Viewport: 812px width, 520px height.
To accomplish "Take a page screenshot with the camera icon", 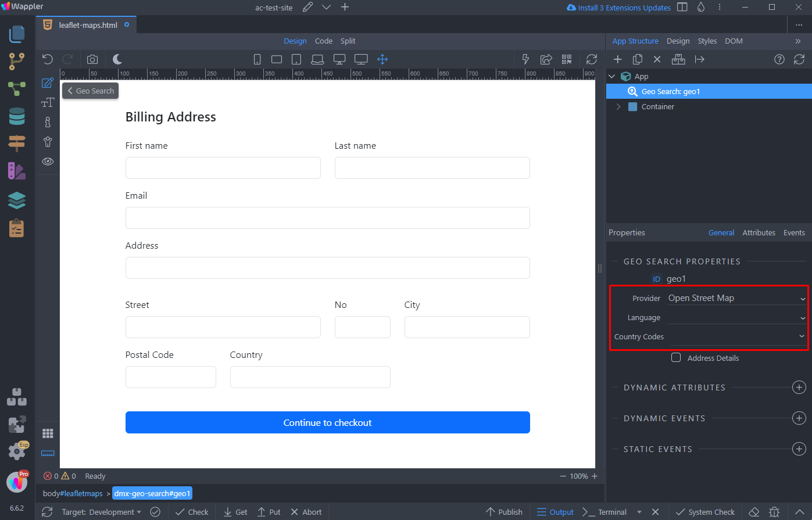I will point(91,59).
